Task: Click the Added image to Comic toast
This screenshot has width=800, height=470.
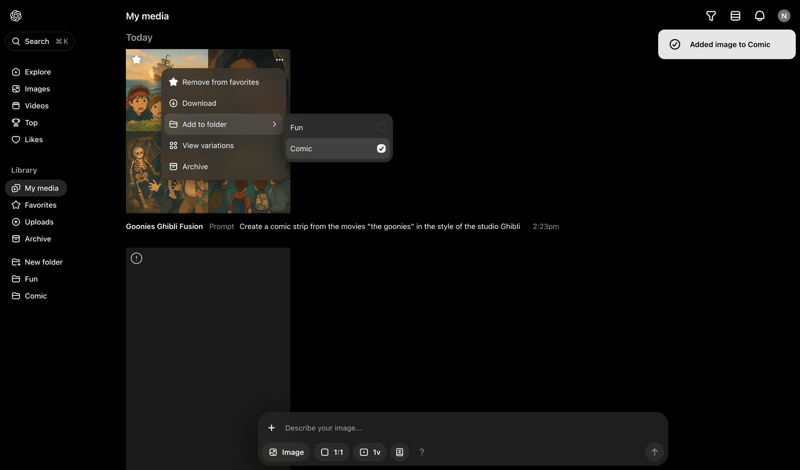Action: point(727,44)
